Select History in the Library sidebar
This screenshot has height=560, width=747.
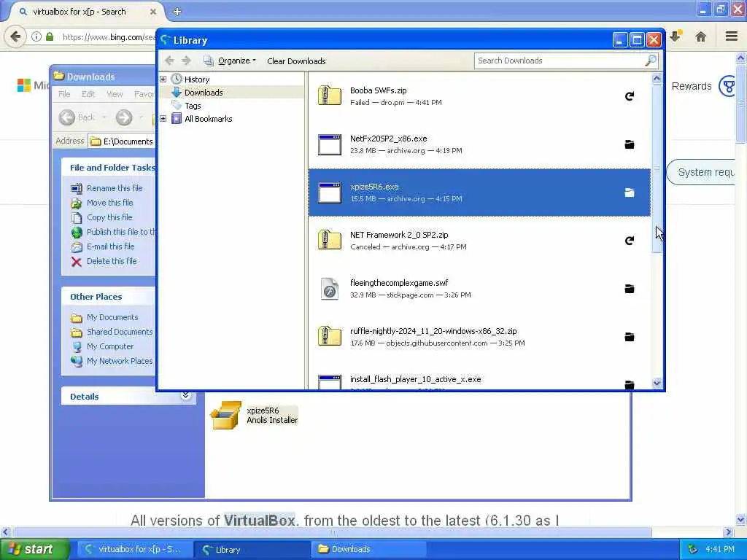tap(197, 79)
